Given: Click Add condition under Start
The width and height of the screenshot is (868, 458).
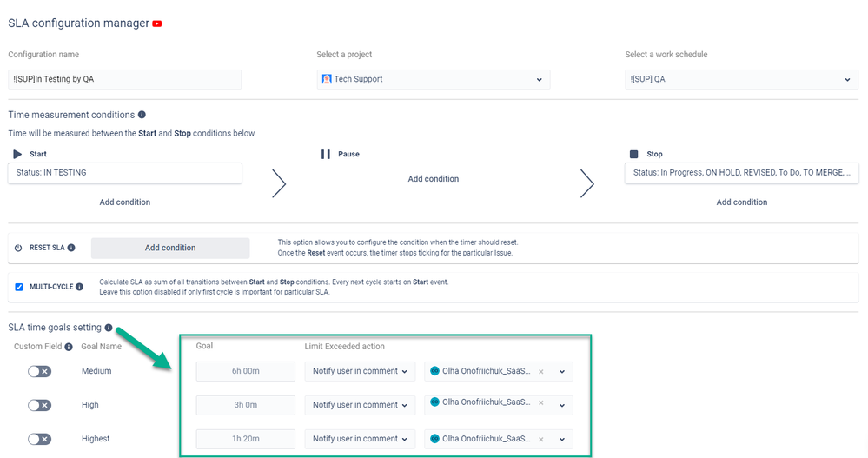Looking at the screenshot, I should (x=125, y=202).
